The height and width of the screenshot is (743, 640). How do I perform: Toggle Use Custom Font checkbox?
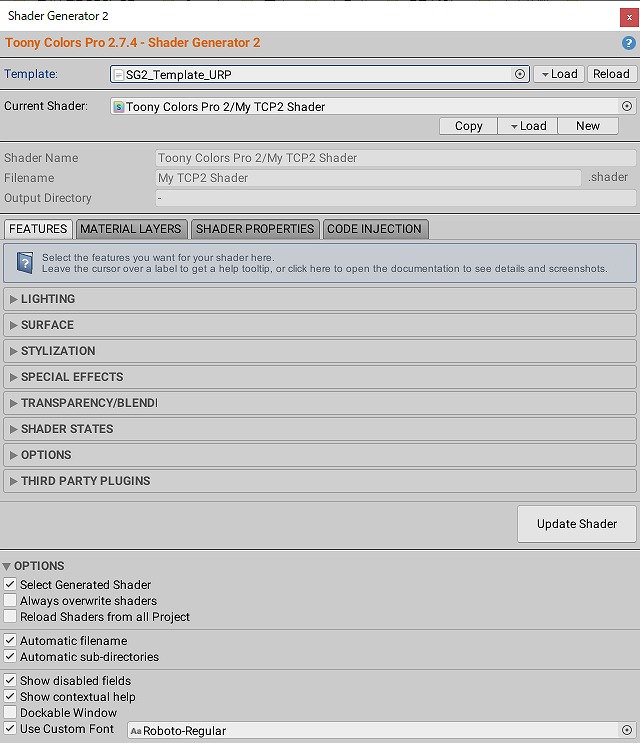coord(10,728)
